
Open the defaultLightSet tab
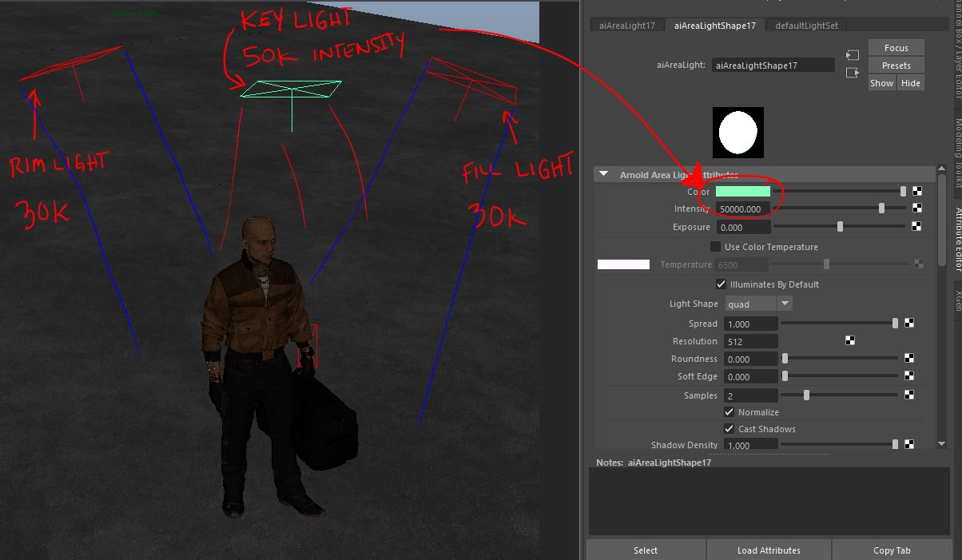[x=806, y=26]
